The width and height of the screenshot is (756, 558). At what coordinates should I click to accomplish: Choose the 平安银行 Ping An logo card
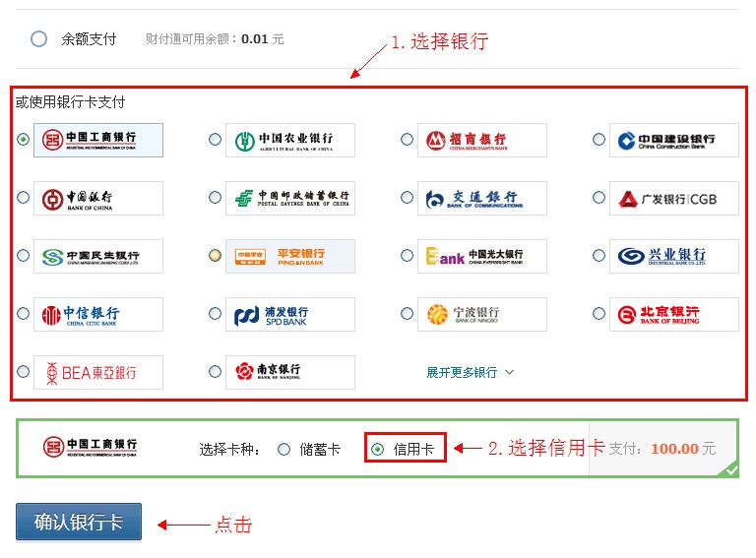point(290,256)
